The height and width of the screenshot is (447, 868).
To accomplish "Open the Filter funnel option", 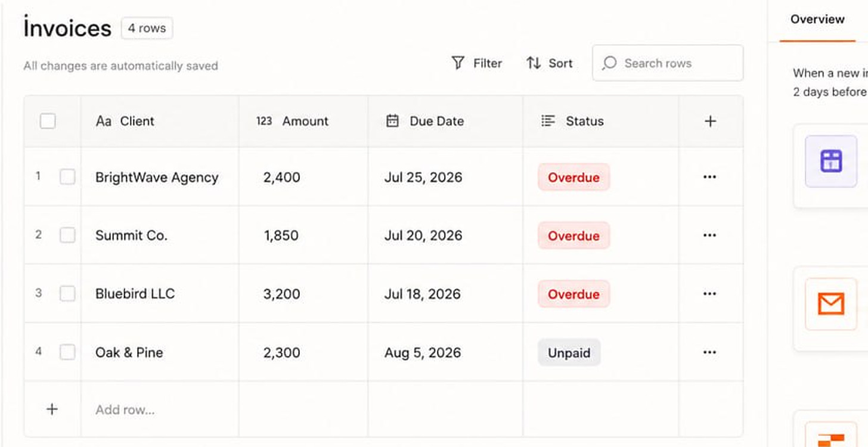I will coord(476,63).
